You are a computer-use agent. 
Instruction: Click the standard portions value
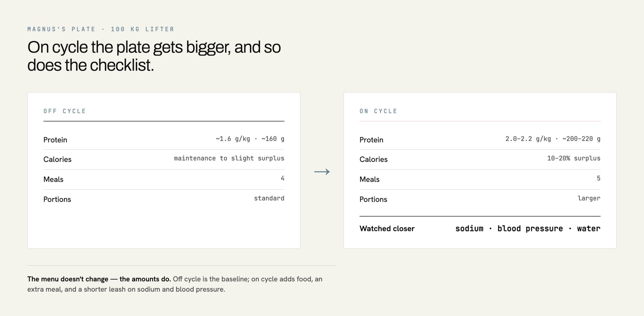269,198
